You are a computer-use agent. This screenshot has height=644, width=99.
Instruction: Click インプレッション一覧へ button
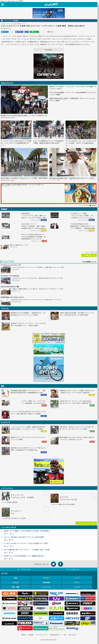[x=86, y=523]
